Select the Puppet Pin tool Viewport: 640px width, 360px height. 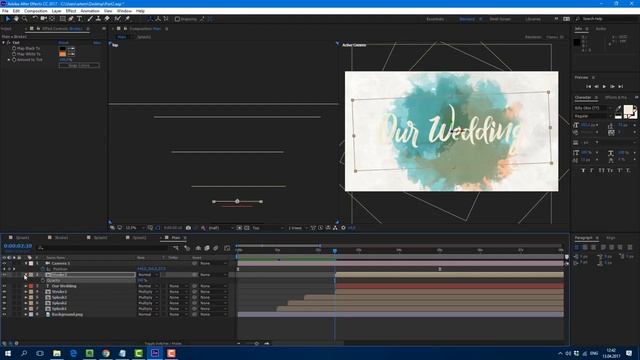[x=127, y=19]
